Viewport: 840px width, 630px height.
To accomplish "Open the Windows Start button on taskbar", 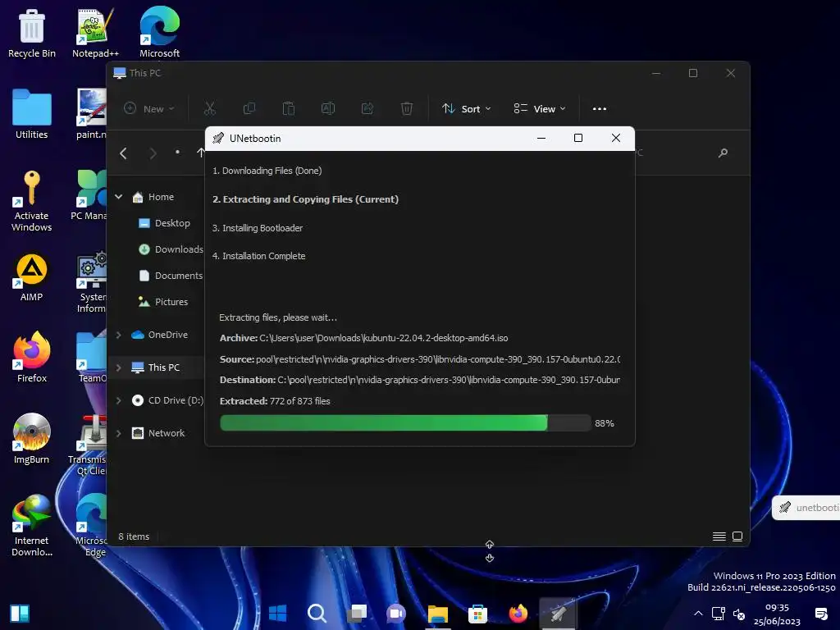I will point(277,613).
